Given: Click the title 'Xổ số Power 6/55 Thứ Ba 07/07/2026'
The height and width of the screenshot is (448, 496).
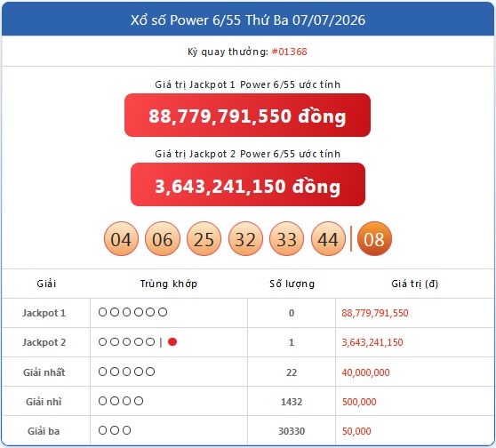Looking at the screenshot, I should [x=248, y=20].
